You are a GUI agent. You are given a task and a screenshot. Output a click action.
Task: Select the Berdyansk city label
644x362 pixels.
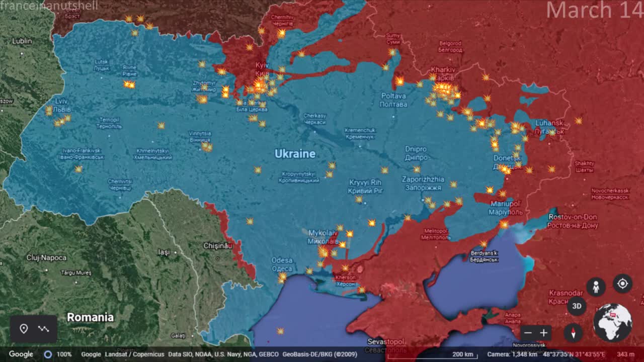click(484, 256)
